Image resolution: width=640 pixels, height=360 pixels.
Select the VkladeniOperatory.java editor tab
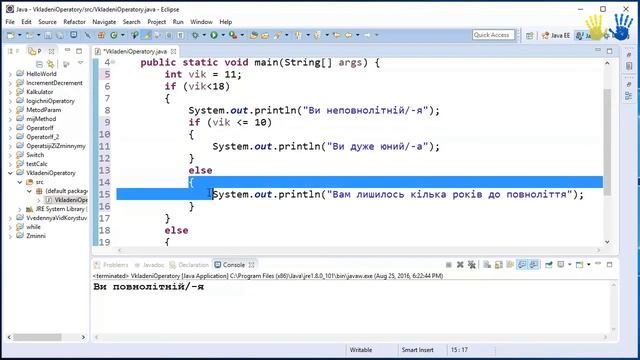coord(135,51)
